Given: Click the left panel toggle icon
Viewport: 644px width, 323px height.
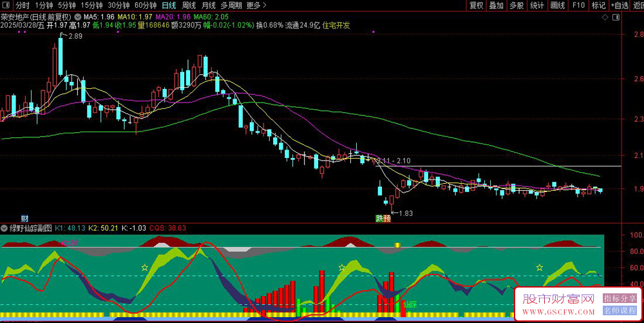Looking at the screenshot, I should pos(6,5).
